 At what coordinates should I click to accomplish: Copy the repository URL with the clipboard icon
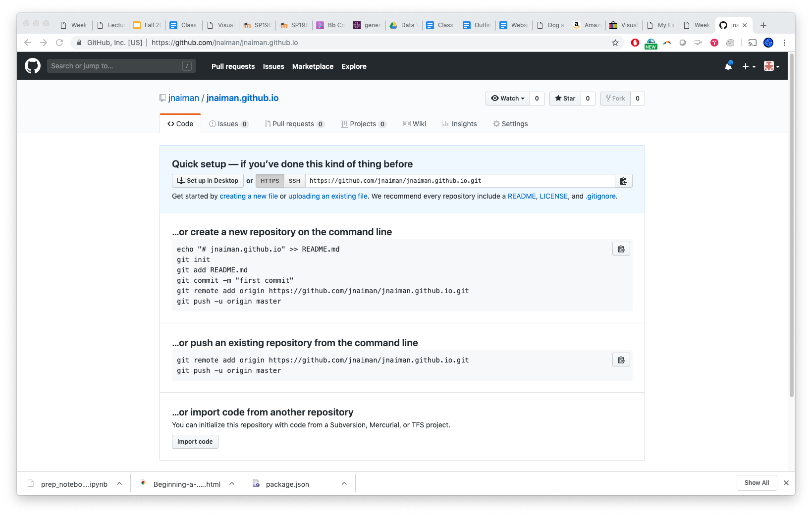pyautogui.click(x=623, y=181)
